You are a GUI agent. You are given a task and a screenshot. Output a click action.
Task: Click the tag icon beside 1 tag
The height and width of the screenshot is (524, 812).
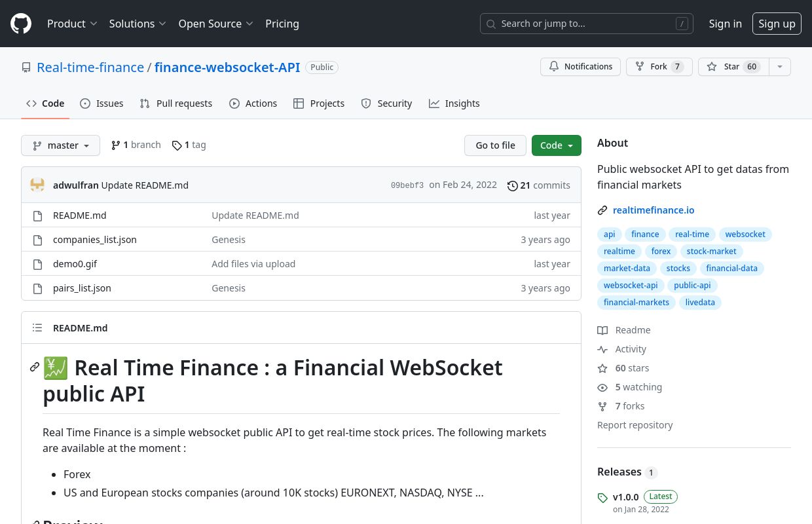tap(177, 145)
